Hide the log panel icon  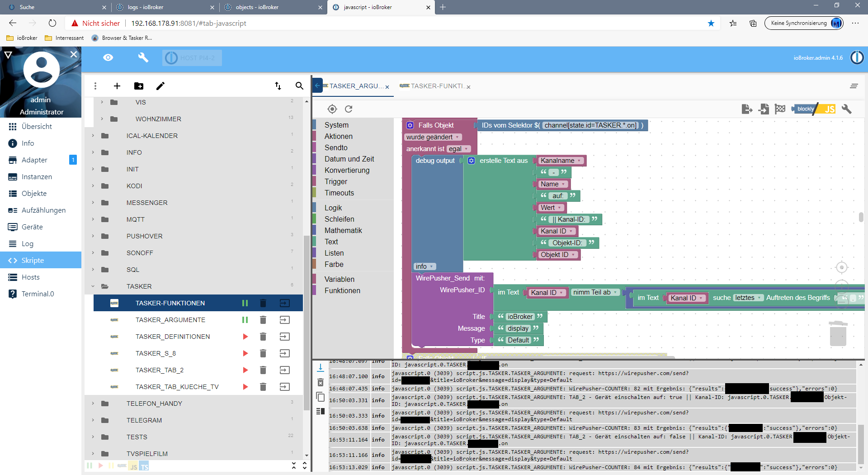[321, 411]
